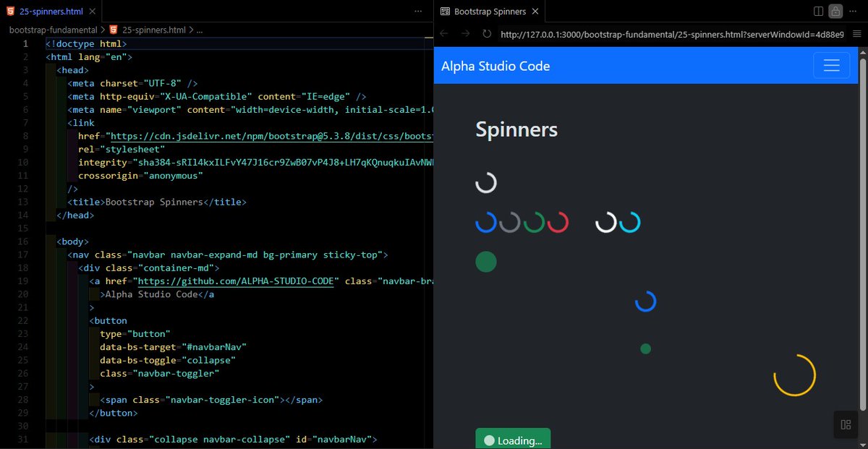The image size is (868, 449).
Task: Open the 25-spinners.html editor tab
Action: [51, 12]
